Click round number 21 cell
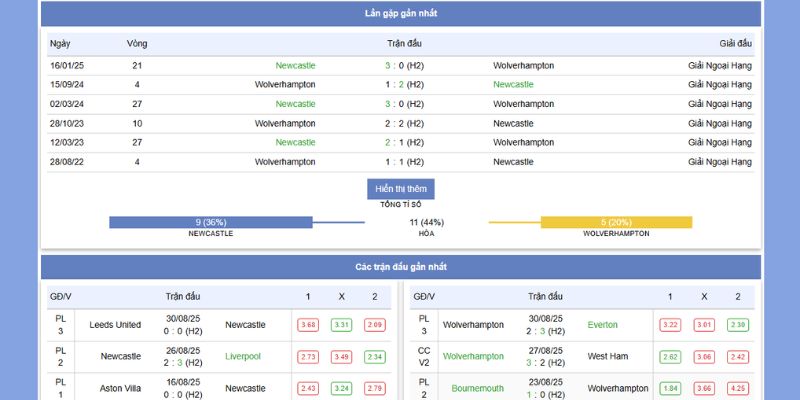Image resolution: width=800 pixels, height=400 pixels. (x=137, y=66)
